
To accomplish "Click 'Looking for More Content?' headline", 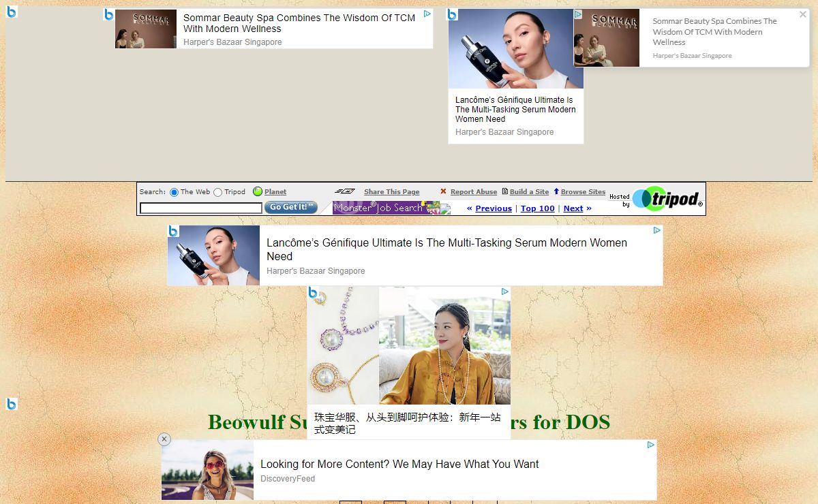I will [399, 464].
